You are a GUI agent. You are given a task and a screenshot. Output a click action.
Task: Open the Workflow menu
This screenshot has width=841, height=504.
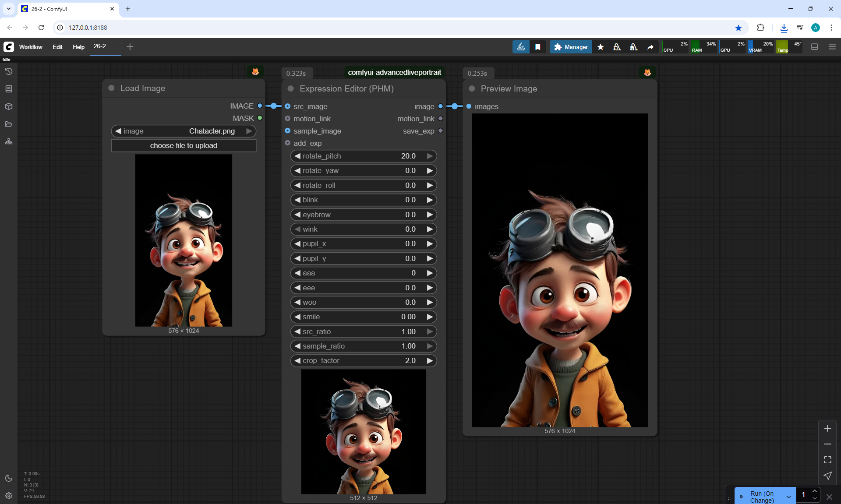click(x=31, y=47)
